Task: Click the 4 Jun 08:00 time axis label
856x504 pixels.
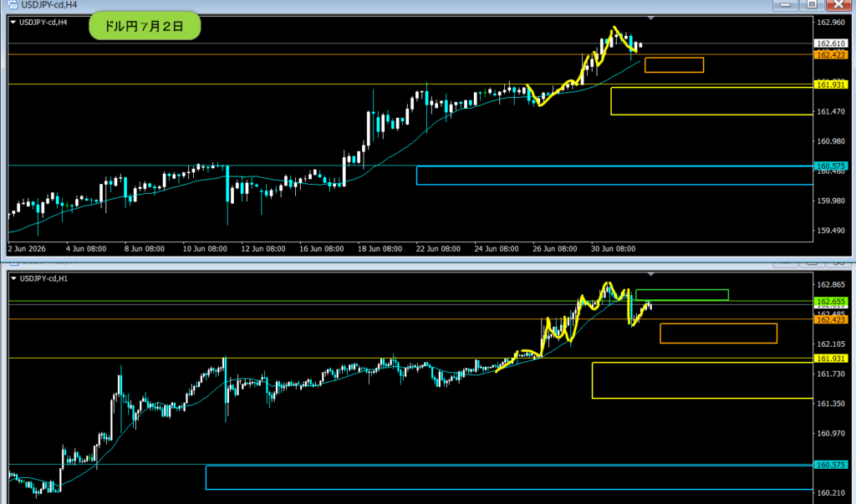Action: coord(86,248)
